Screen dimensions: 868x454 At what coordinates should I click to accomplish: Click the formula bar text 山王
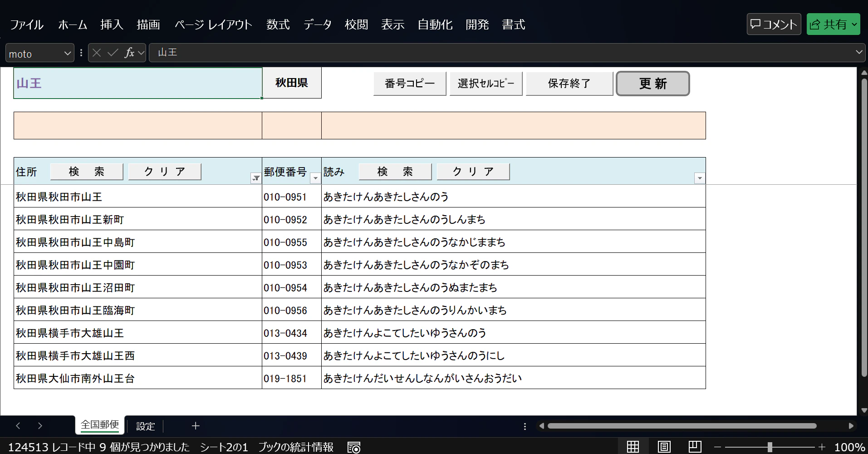click(x=167, y=53)
